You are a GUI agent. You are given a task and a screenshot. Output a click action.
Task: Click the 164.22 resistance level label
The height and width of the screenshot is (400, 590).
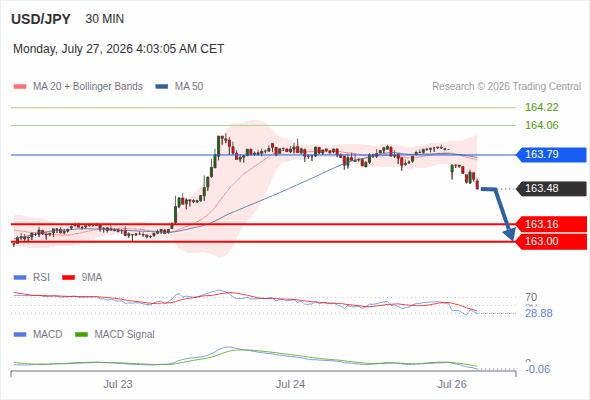[x=541, y=107]
